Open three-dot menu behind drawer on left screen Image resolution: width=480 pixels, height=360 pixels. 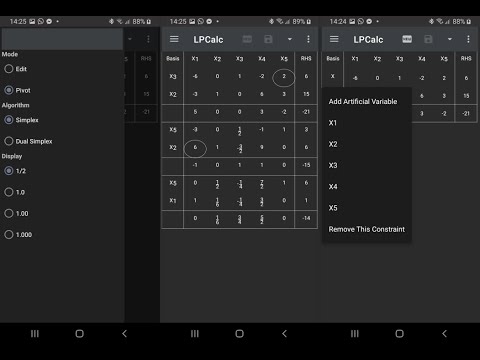click(148, 39)
